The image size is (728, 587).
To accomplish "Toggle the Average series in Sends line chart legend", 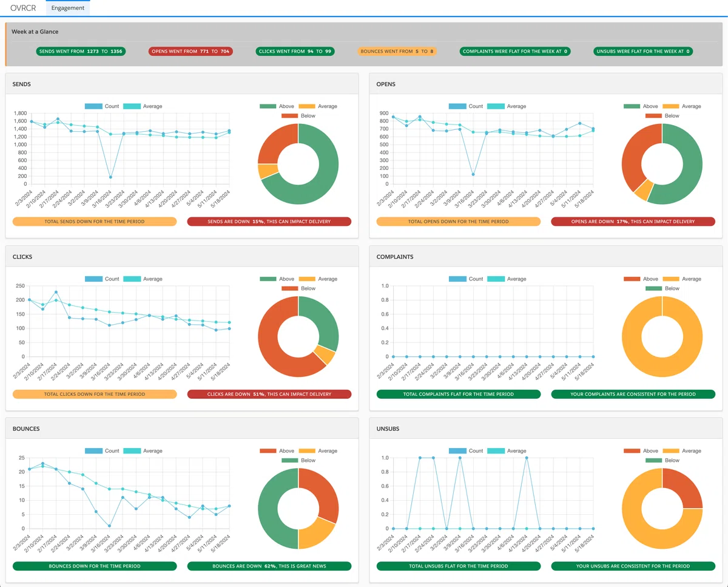I will coord(143,106).
